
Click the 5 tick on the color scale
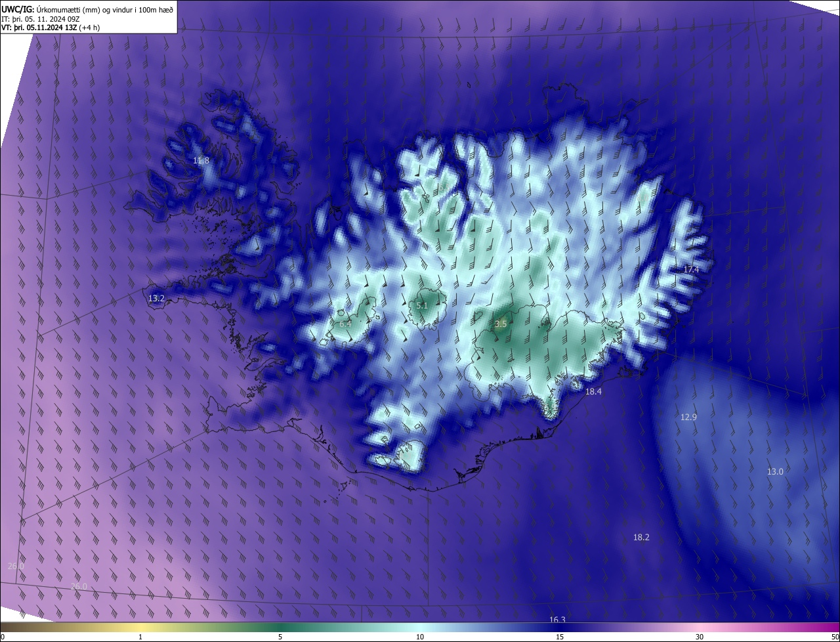tap(280, 637)
